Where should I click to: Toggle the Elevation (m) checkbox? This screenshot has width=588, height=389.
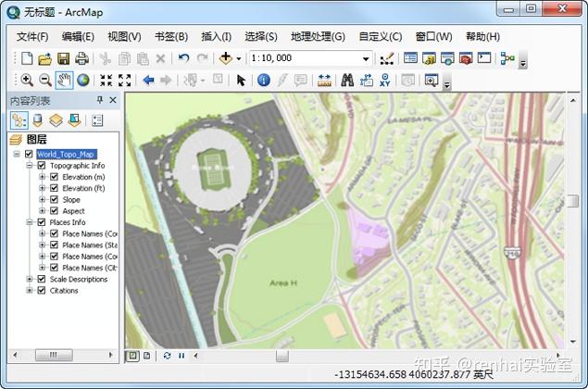click(x=54, y=177)
